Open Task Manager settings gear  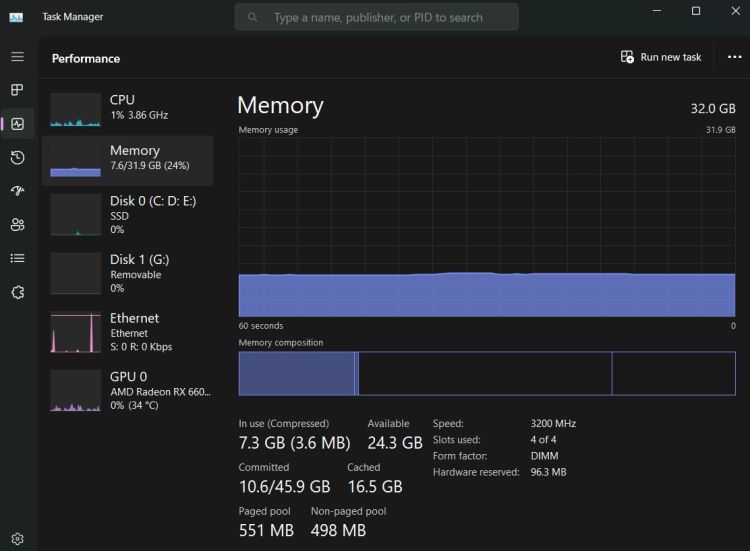[17, 539]
